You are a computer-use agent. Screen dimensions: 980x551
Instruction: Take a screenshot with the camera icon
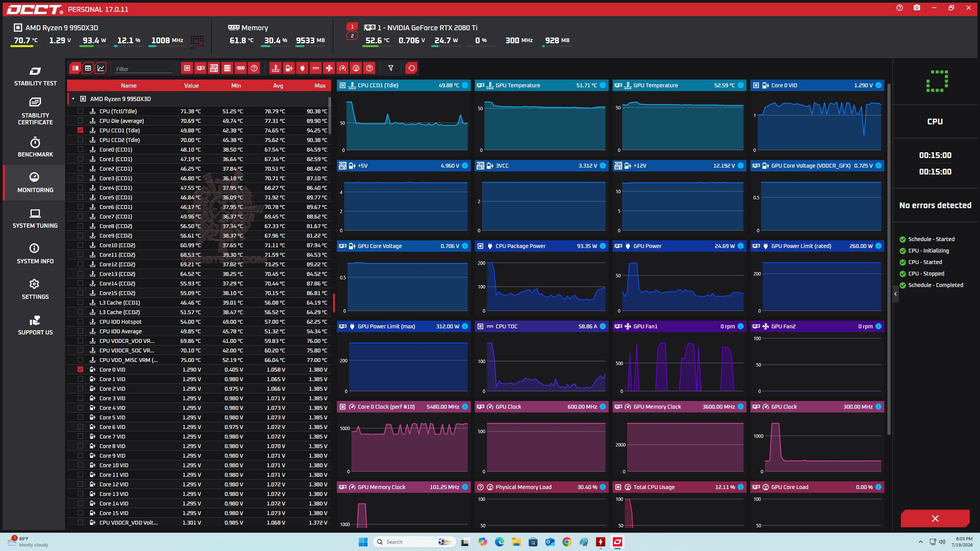(x=917, y=8)
